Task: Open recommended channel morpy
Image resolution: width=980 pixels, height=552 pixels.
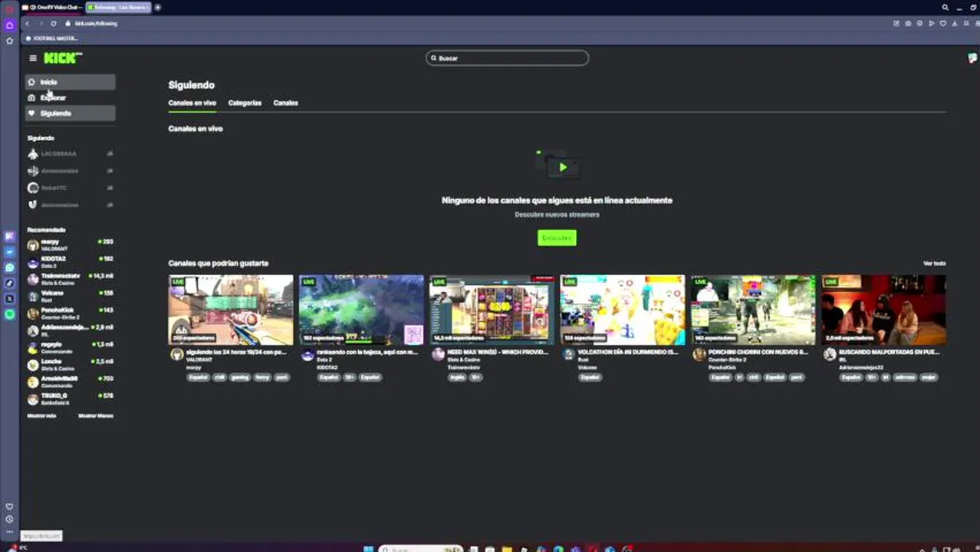Action: [x=70, y=245]
